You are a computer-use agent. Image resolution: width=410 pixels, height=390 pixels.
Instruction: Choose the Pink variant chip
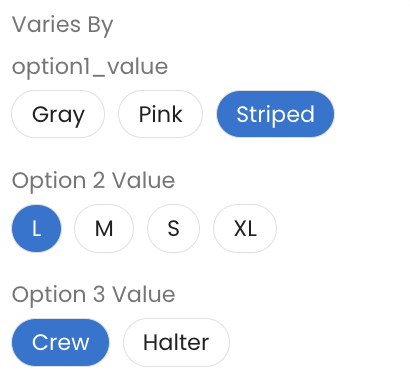160,114
